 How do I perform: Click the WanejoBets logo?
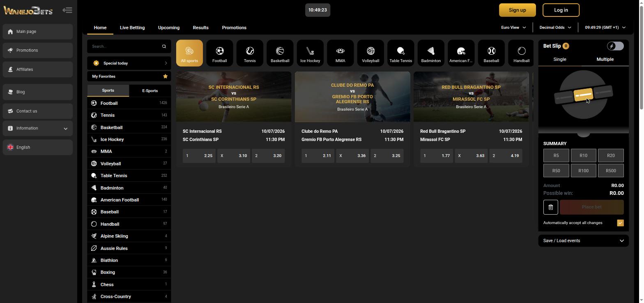28,10
